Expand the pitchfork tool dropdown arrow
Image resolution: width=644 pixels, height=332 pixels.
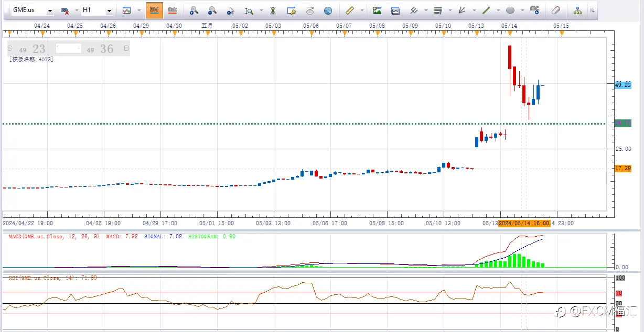pyautogui.click(x=425, y=10)
